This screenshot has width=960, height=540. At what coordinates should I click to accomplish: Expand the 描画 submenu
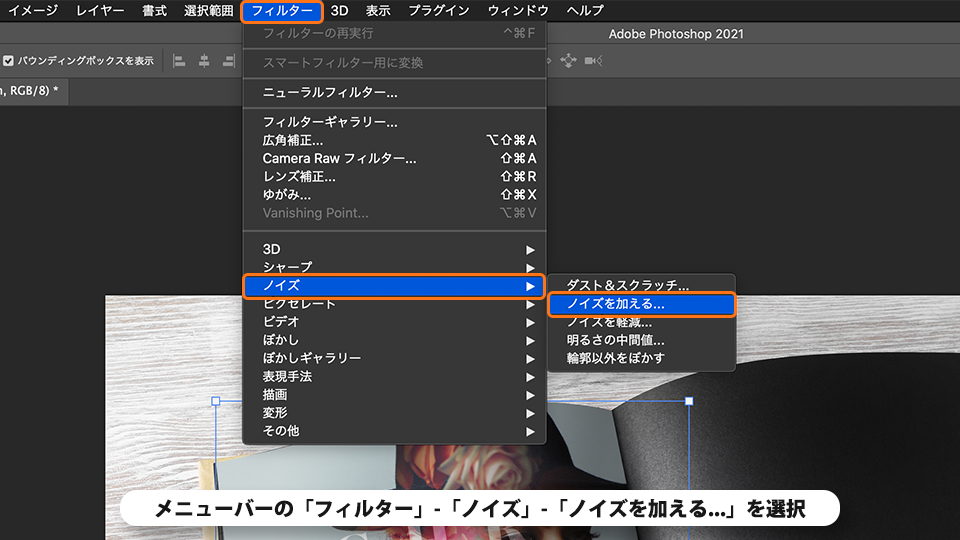(394, 395)
